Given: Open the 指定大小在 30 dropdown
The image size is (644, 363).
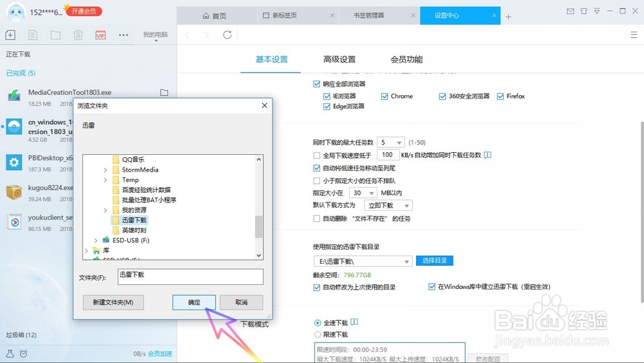Looking at the screenshot, I should tap(363, 193).
